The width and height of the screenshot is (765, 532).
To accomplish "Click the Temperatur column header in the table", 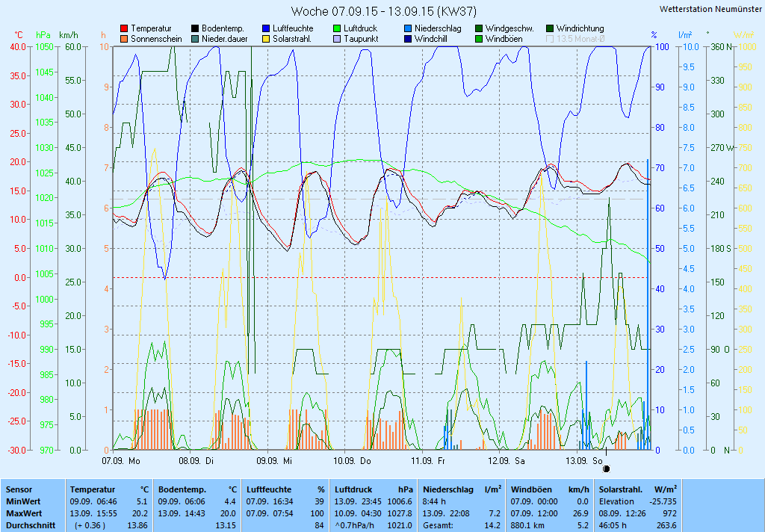I will [93, 489].
